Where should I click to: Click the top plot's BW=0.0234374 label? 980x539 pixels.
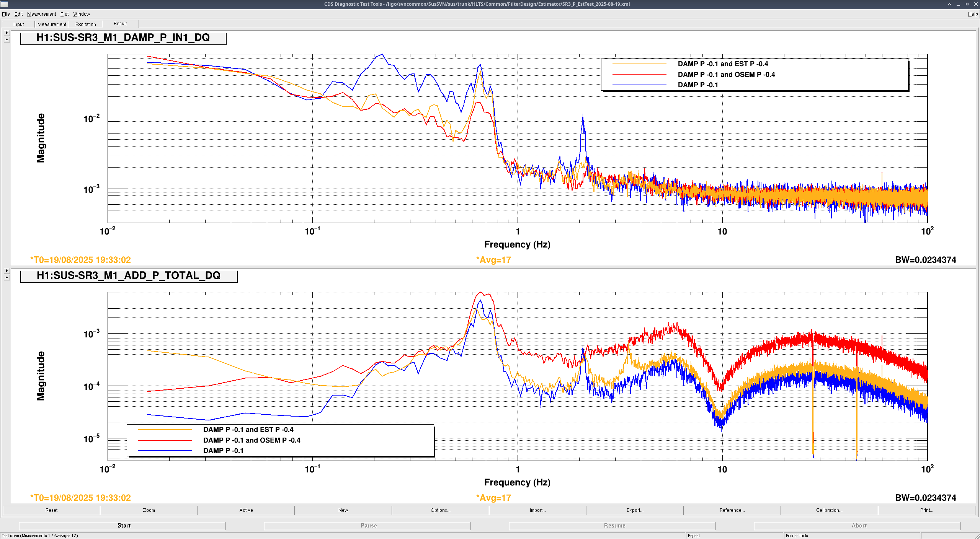point(925,260)
